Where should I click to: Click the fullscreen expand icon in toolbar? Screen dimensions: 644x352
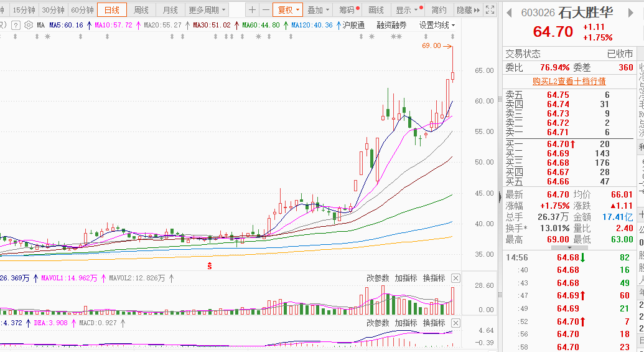490,10
